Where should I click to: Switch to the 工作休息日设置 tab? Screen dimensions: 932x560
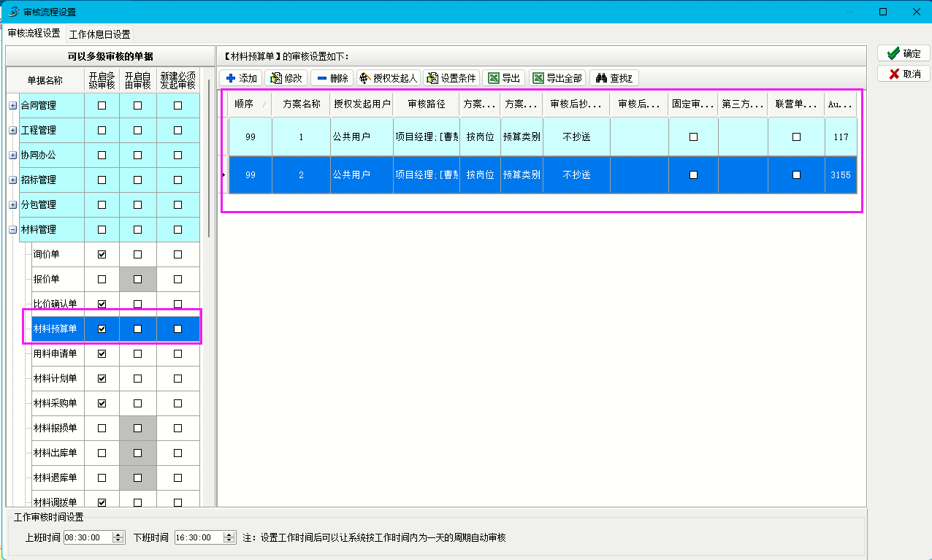coord(99,34)
